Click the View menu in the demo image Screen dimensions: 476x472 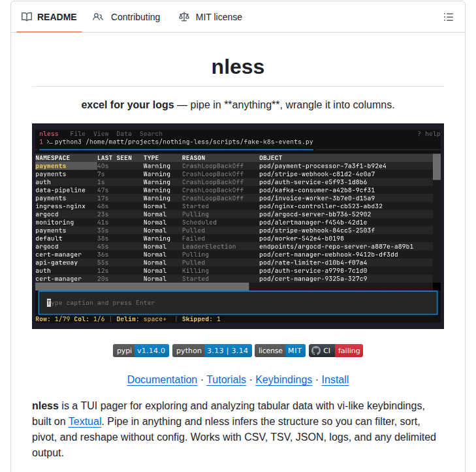[x=101, y=134]
